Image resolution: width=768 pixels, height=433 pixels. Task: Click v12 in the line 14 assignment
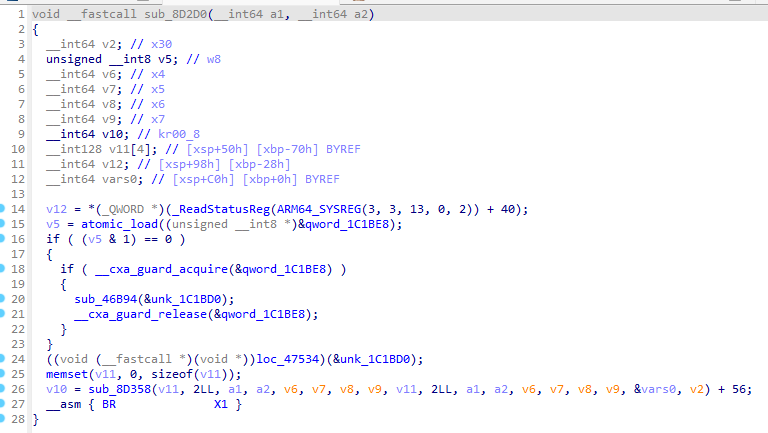pos(56,209)
